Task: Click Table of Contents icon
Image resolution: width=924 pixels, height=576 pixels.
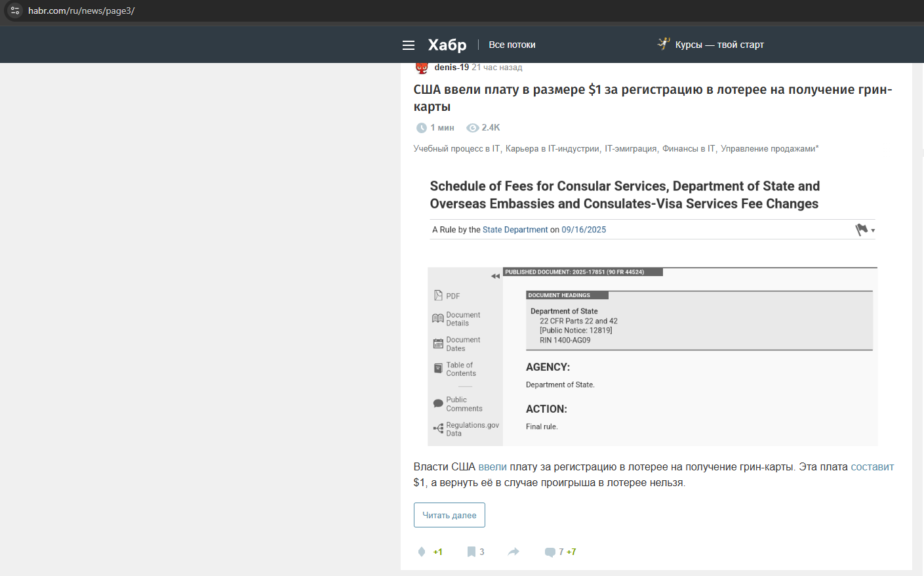Action: [438, 369]
